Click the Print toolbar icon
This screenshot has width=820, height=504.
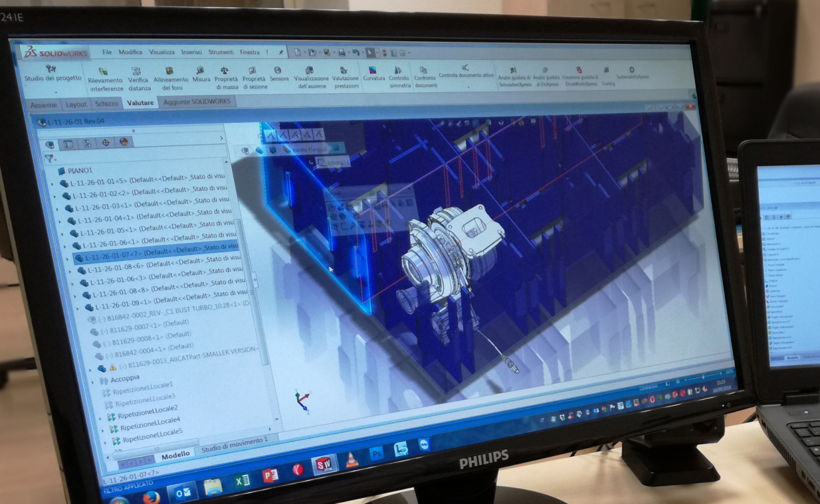(342, 52)
